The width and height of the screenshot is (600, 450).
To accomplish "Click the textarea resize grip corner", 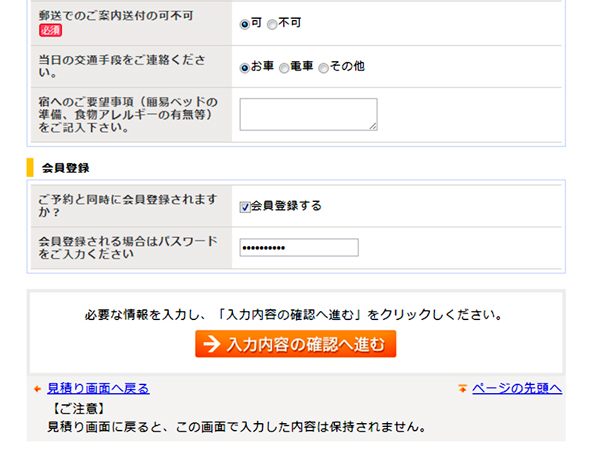I will (373, 126).
